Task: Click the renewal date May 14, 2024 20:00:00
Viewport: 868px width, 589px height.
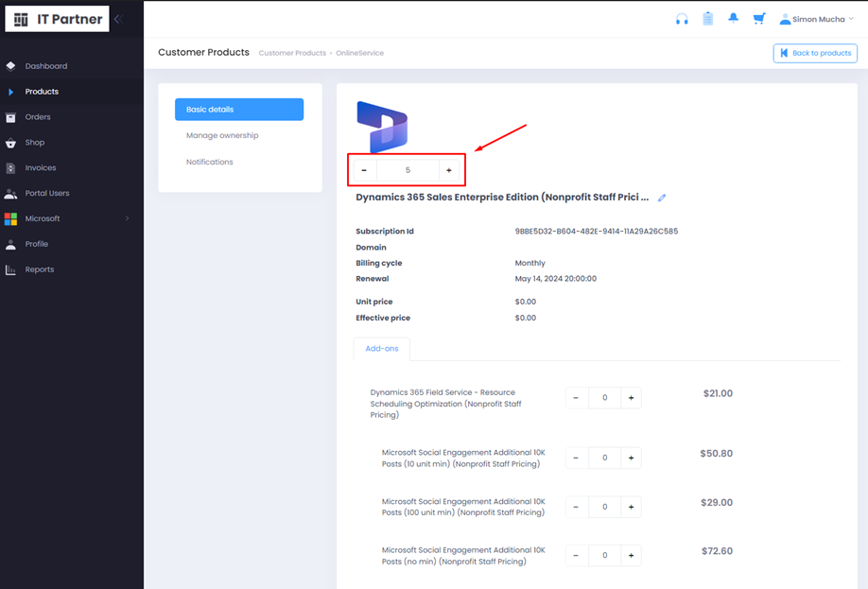Action: click(x=556, y=279)
